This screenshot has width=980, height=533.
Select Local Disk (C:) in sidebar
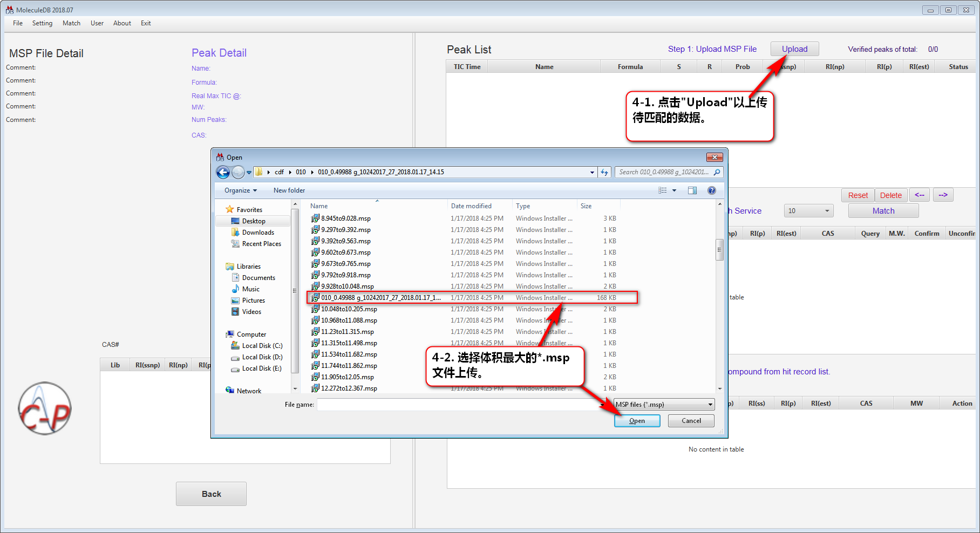pos(262,346)
